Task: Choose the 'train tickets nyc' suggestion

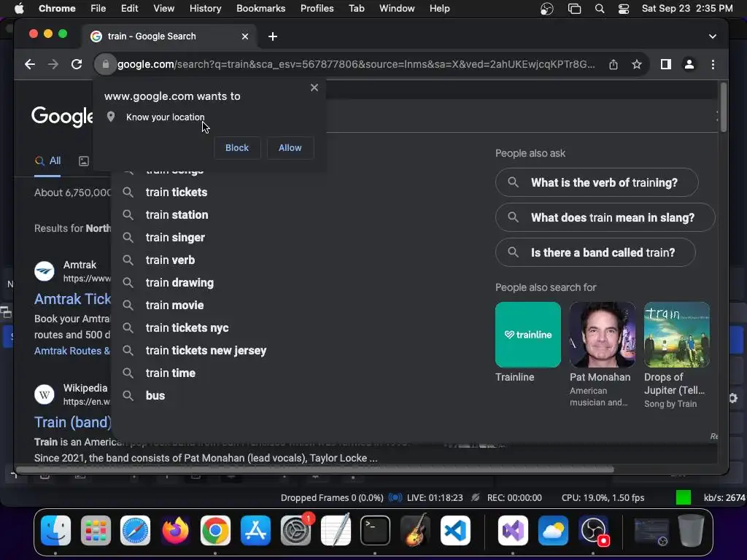Action: (189, 328)
